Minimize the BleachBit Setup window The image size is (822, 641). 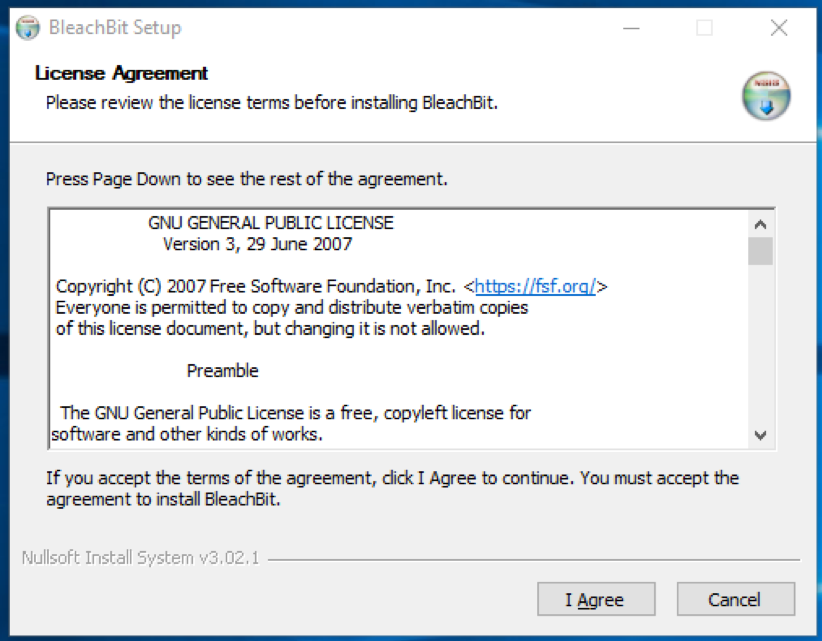click(x=630, y=28)
